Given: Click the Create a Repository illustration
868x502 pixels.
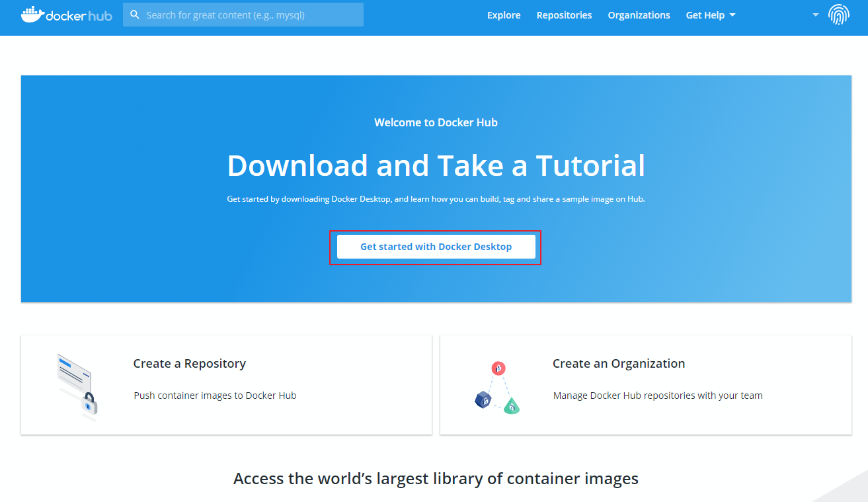Looking at the screenshot, I should point(78,387).
